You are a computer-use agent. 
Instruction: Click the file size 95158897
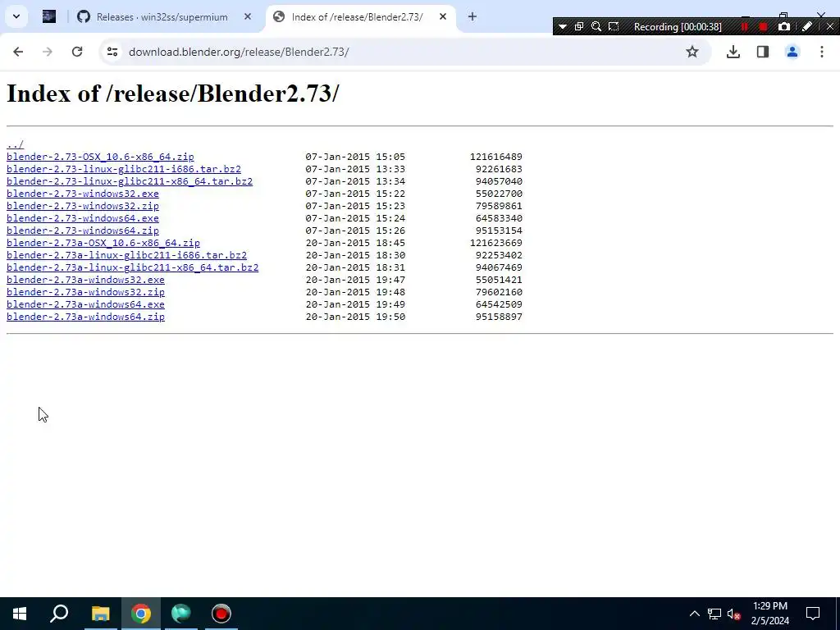(499, 317)
